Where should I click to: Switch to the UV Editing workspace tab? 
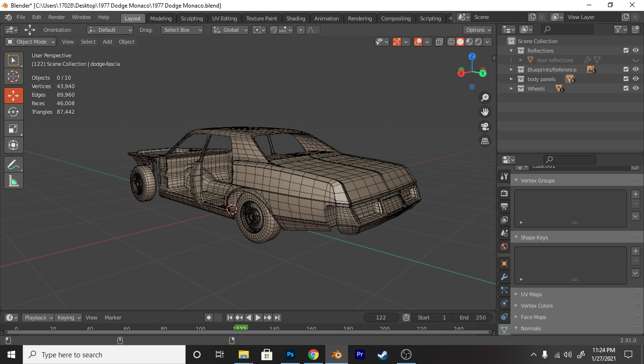click(224, 18)
